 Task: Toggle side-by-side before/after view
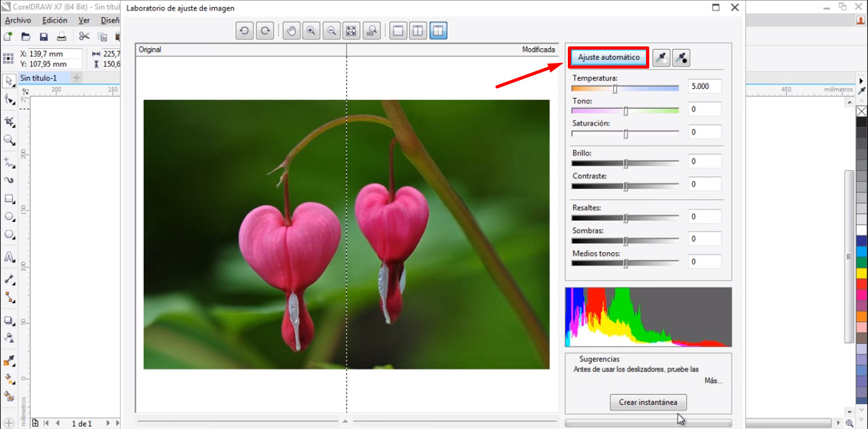tap(417, 31)
